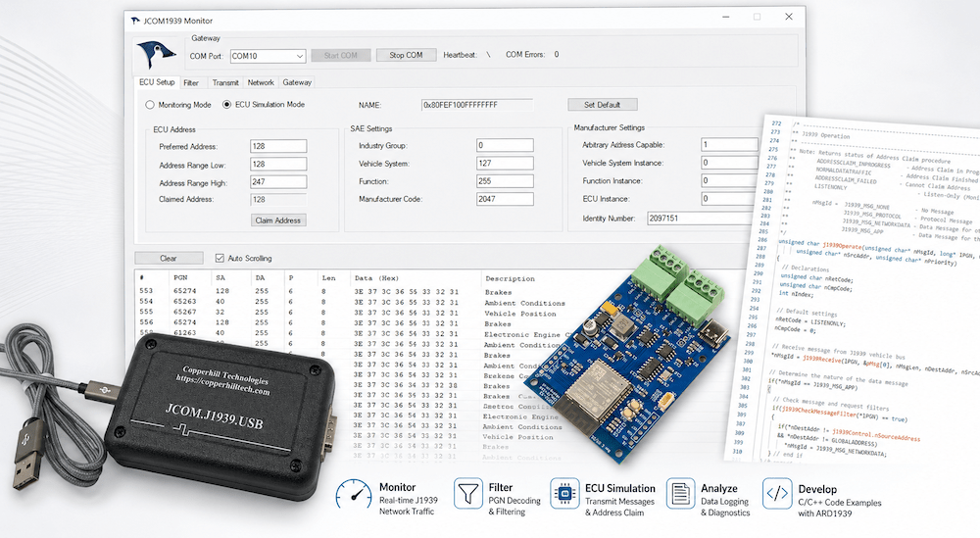The image size is (980, 538).
Task: Click the Set Default button
Action: [603, 104]
